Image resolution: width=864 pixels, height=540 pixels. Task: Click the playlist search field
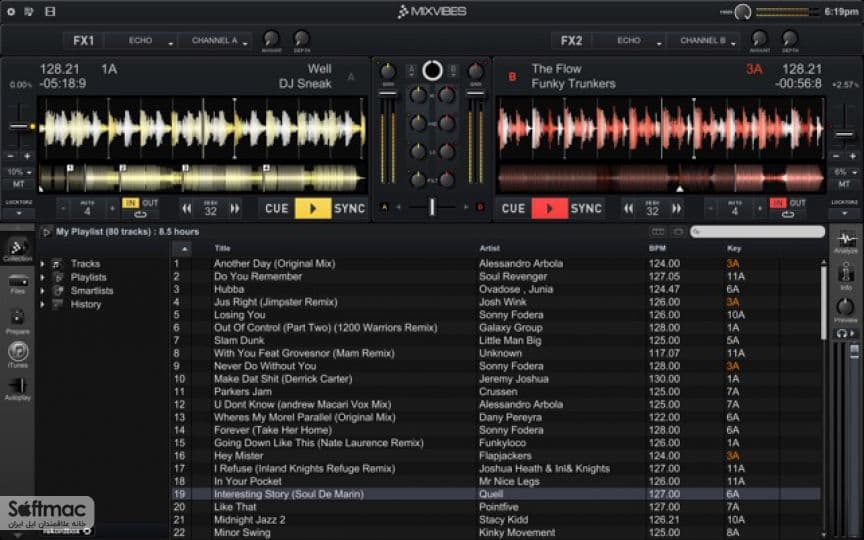pyautogui.click(x=758, y=232)
